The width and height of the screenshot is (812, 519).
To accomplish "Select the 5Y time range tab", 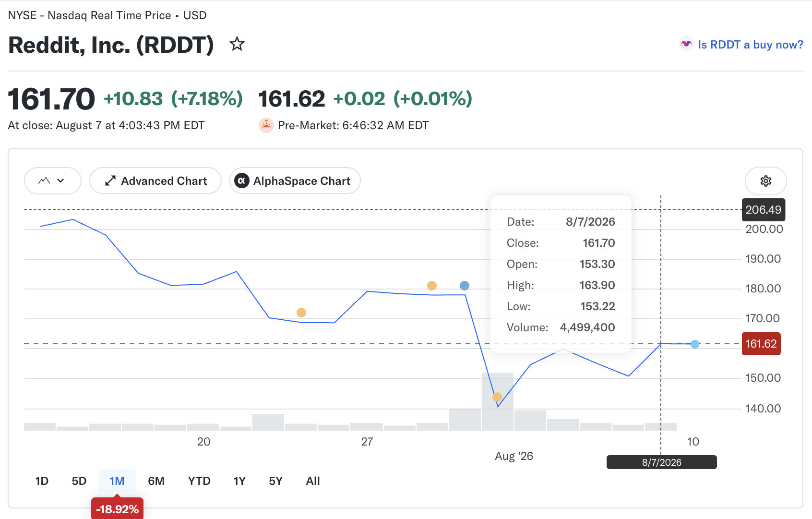I will point(275,481).
